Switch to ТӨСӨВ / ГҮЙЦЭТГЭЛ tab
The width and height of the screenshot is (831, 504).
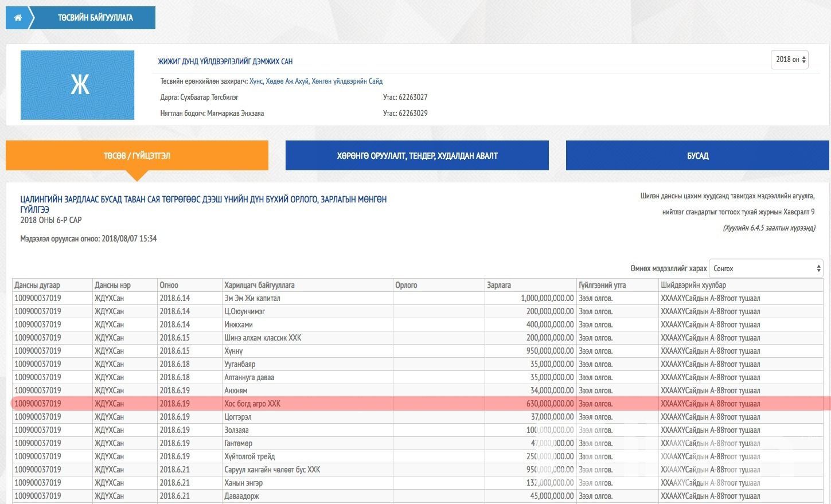(x=137, y=155)
